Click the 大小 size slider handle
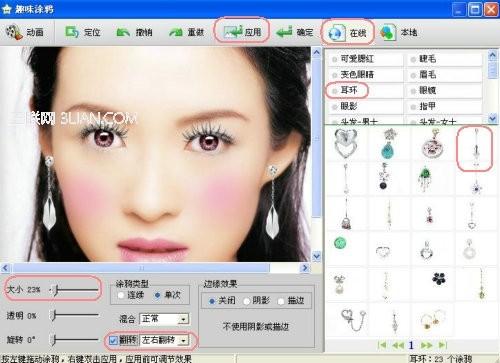Viewport: 500px width, 363px height. coord(56,290)
